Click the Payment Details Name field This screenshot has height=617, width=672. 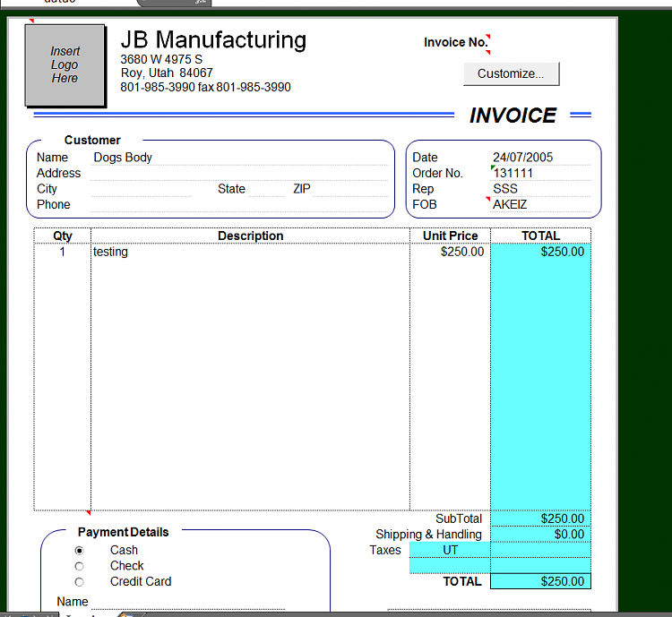pos(188,602)
